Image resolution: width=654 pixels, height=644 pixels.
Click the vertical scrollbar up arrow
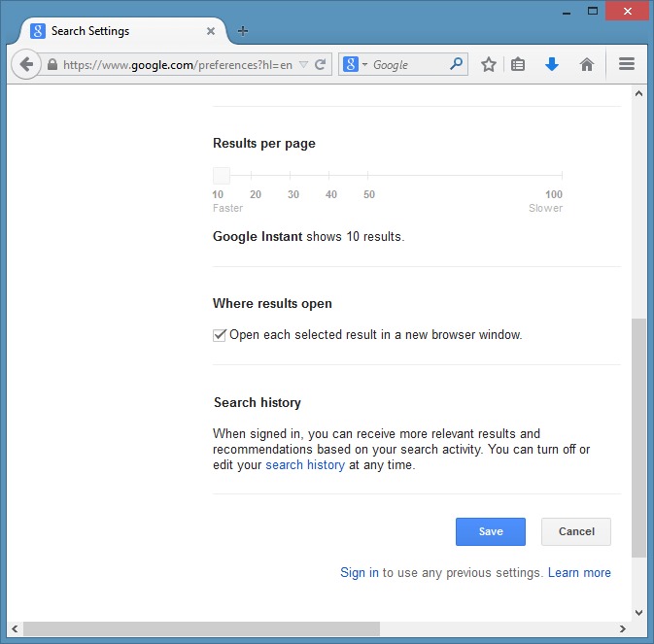638,93
